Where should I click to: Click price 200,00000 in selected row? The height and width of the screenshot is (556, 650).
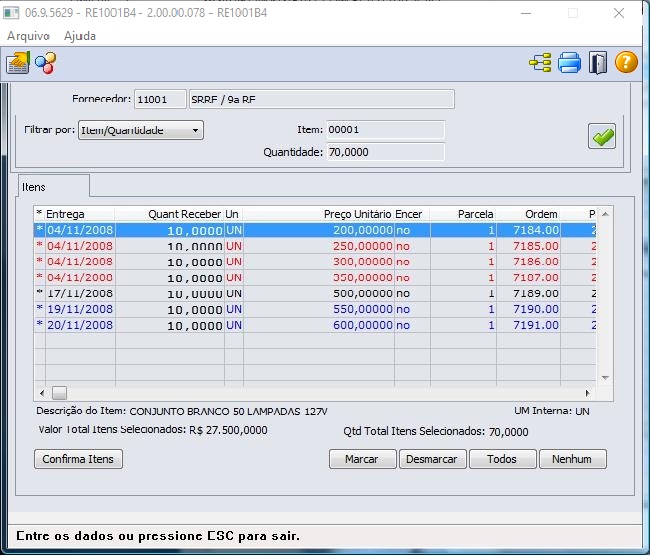click(363, 230)
